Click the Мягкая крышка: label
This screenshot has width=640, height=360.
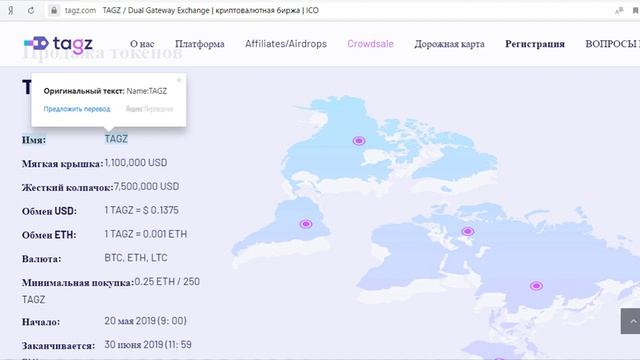tap(62, 164)
